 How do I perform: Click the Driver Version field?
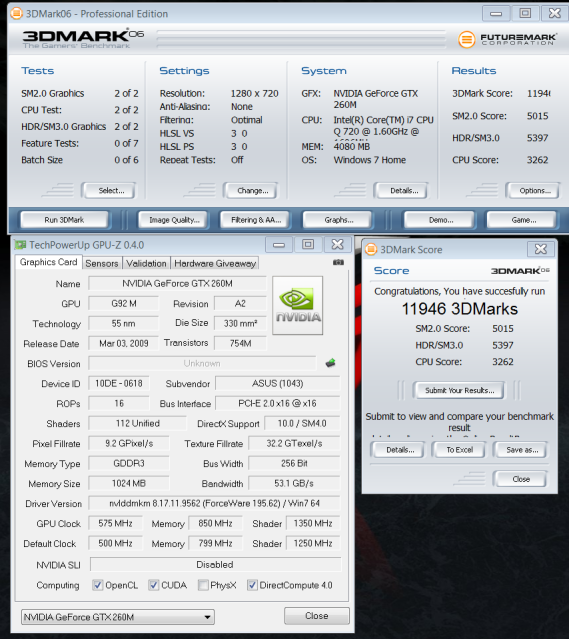214,503
